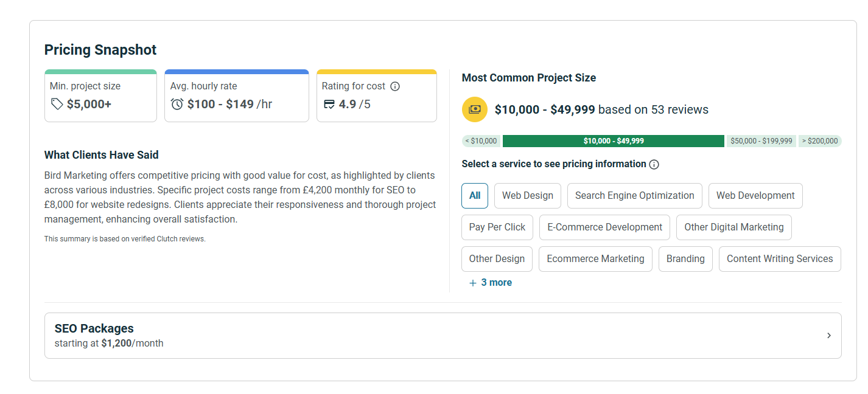The height and width of the screenshot is (394, 868).
Task: Select the Web Development filter chip
Action: [x=755, y=196]
